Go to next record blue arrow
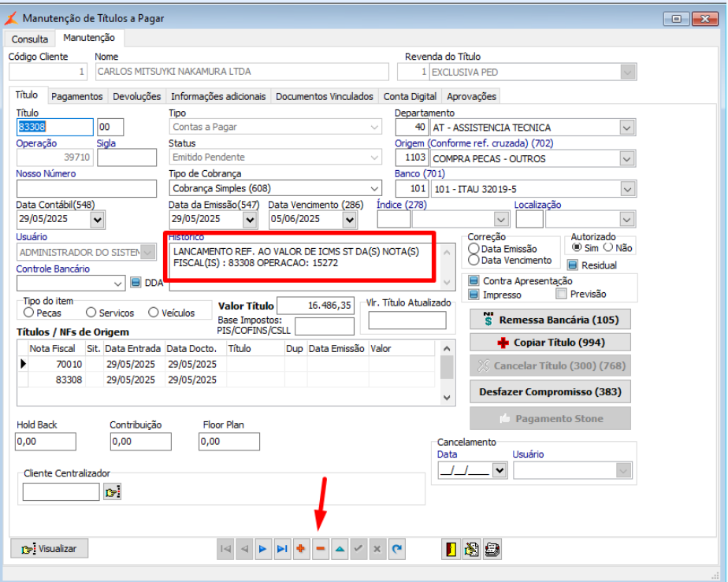728x582 pixels. (263, 549)
